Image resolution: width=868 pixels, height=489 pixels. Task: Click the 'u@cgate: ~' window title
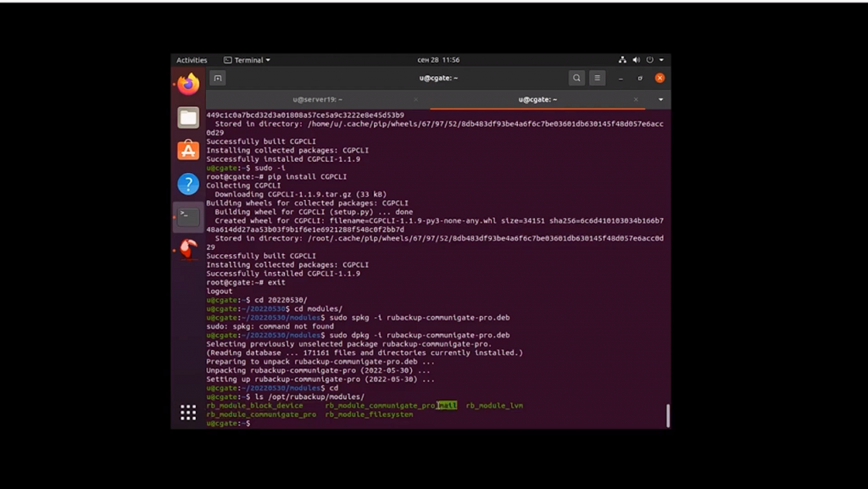pyautogui.click(x=438, y=78)
